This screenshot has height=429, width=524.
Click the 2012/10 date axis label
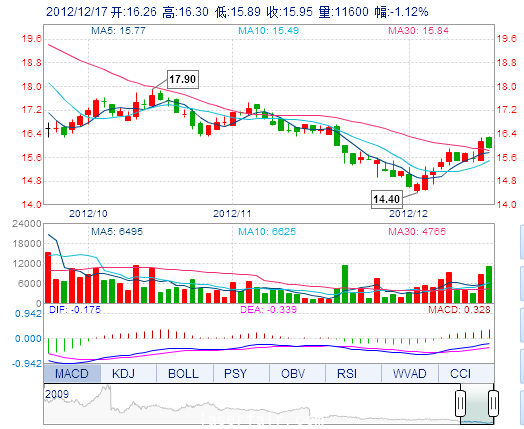click(89, 213)
